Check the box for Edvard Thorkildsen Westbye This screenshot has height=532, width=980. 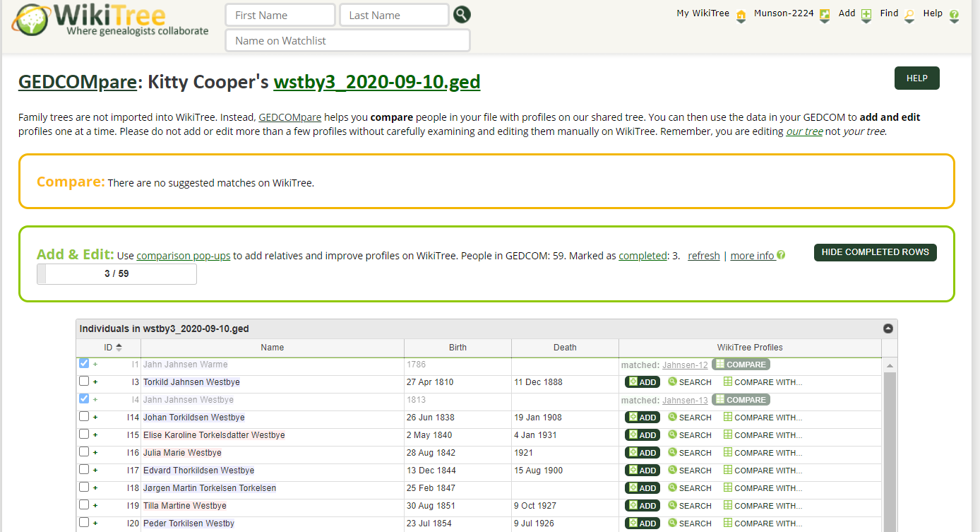pos(84,470)
